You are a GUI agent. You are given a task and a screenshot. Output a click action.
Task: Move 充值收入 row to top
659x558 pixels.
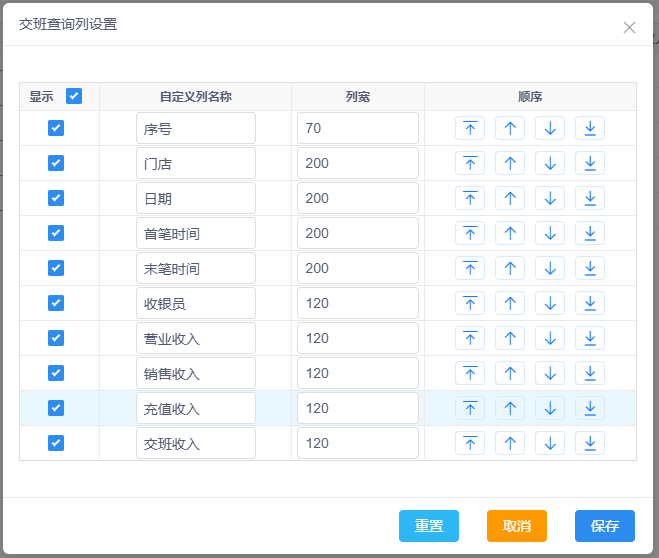470,408
